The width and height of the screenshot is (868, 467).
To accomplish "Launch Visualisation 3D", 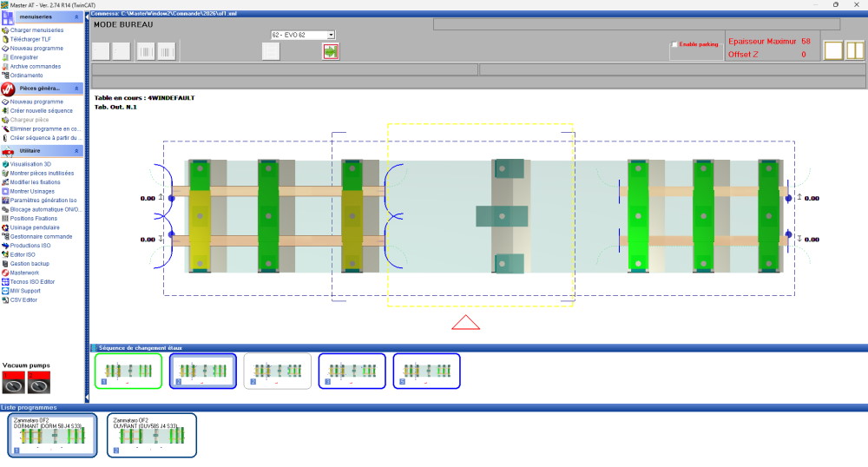I will (30, 164).
